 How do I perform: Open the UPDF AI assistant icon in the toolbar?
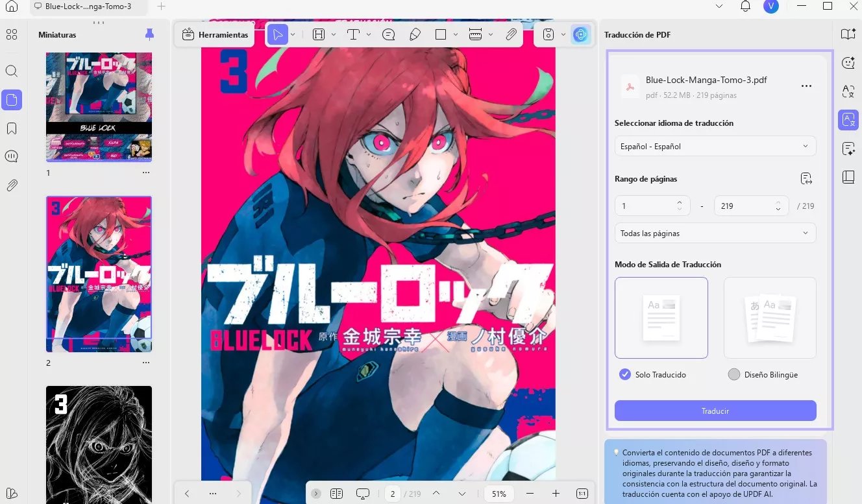580,34
